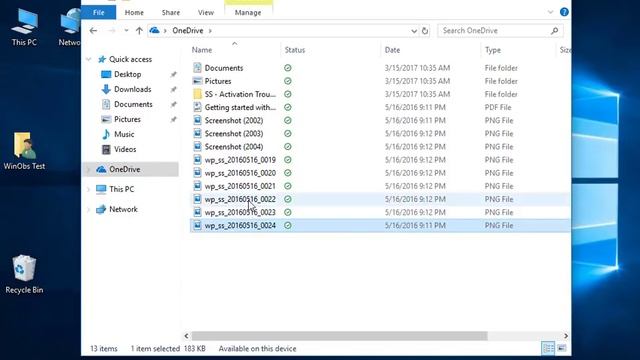The image size is (640, 360).
Task: Click the Pictures folder icon in file list
Action: click(x=197, y=81)
